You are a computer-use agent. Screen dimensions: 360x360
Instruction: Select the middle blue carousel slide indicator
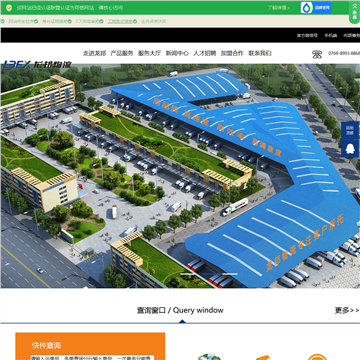tap(209, 274)
